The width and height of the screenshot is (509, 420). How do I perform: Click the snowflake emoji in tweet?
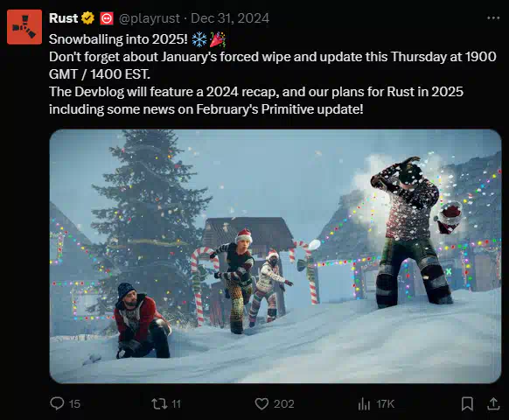199,39
